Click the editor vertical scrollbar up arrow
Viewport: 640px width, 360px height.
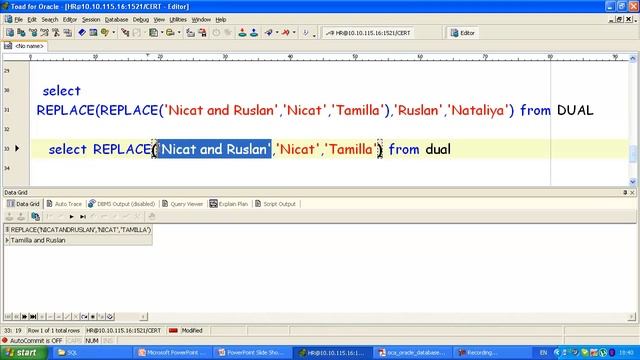tap(633, 58)
